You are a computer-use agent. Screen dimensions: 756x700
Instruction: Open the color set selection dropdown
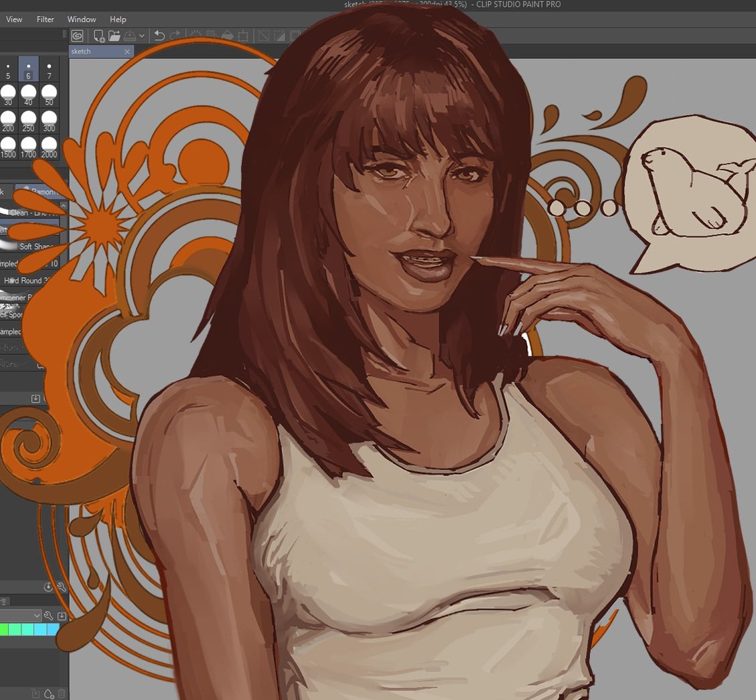coord(20,616)
